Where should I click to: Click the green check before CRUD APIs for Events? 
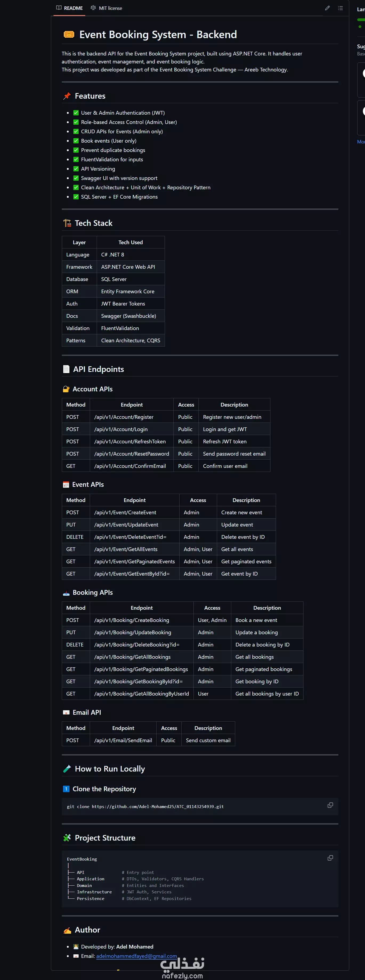point(76,131)
